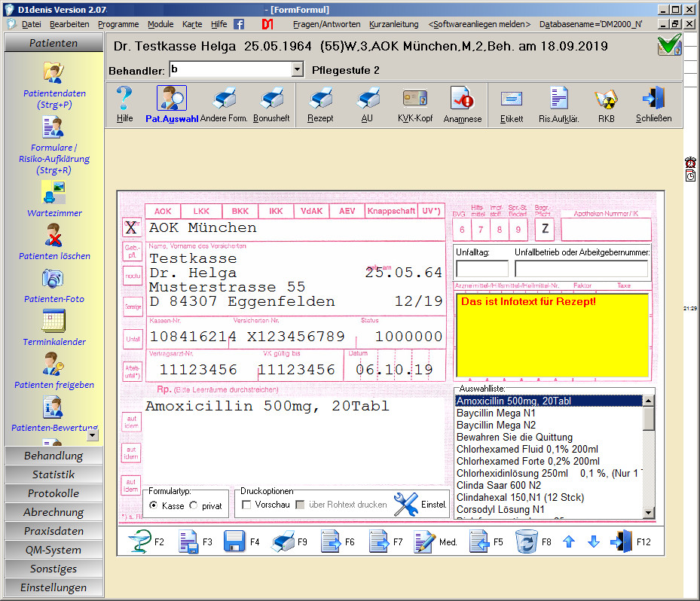Screen dimensions: 700x601
Task: Toggle the first aut idem box
Action: coord(132,422)
